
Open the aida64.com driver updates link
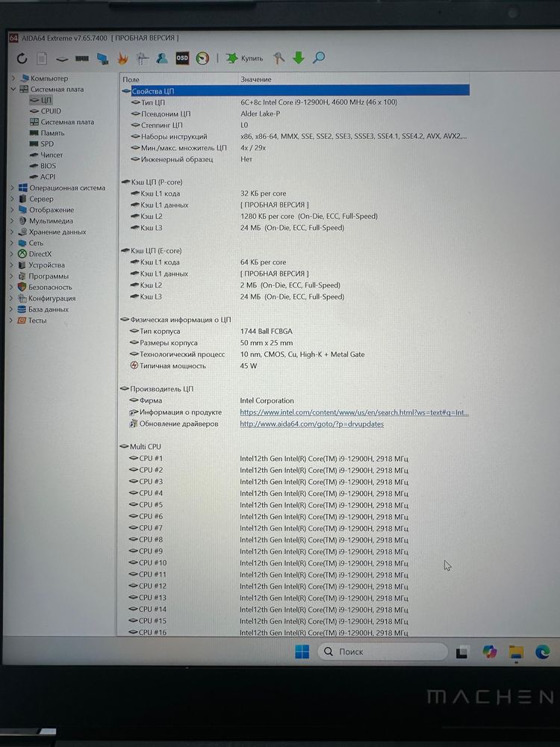(x=312, y=424)
